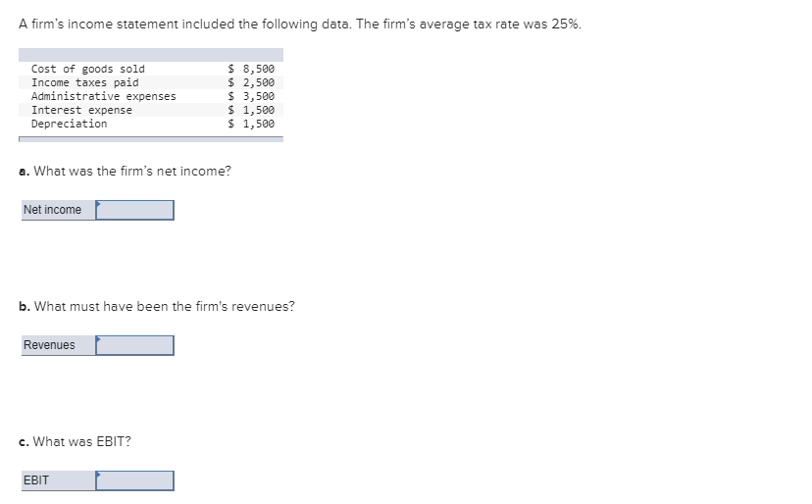Click the $ 8,500 cost of goods value
The width and height of the screenshot is (812, 504).
(251, 69)
